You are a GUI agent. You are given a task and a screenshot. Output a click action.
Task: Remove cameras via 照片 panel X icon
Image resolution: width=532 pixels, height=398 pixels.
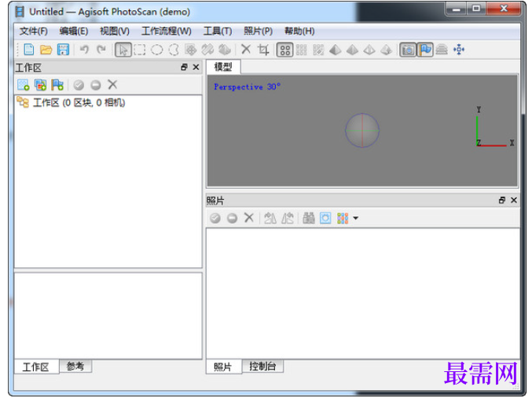249,217
